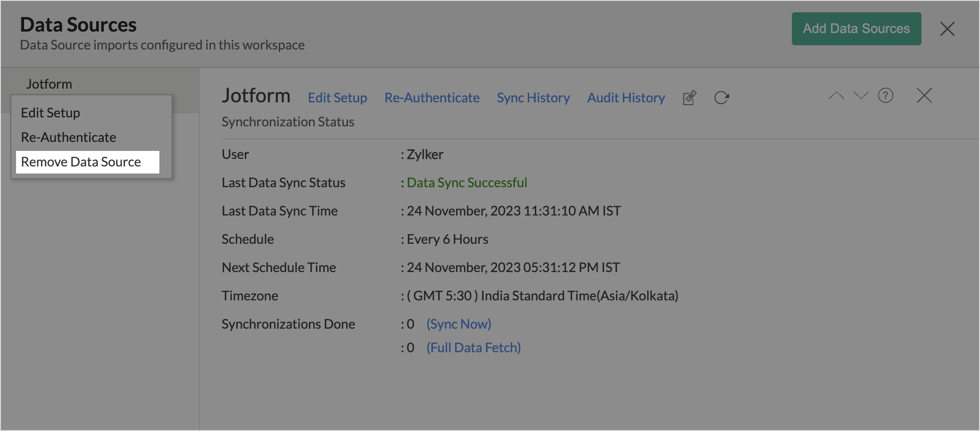The image size is (980, 431).
Task: Click the up chevron for previous data source
Action: pyautogui.click(x=837, y=96)
